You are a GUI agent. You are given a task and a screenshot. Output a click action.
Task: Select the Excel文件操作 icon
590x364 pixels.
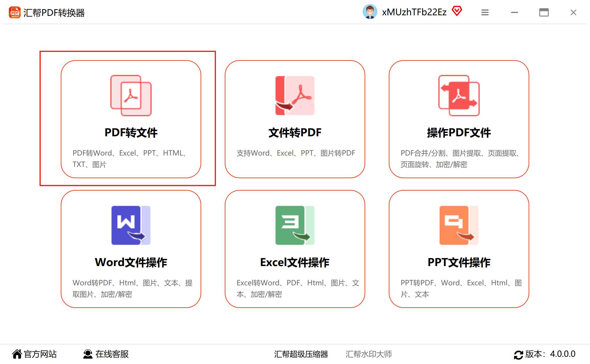[295, 225]
